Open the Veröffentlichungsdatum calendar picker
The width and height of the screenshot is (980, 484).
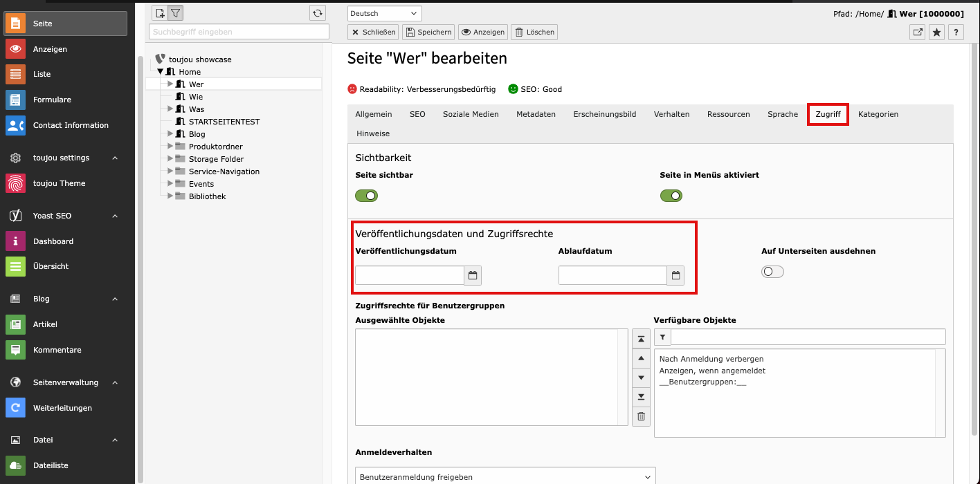(x=473, y=276)
